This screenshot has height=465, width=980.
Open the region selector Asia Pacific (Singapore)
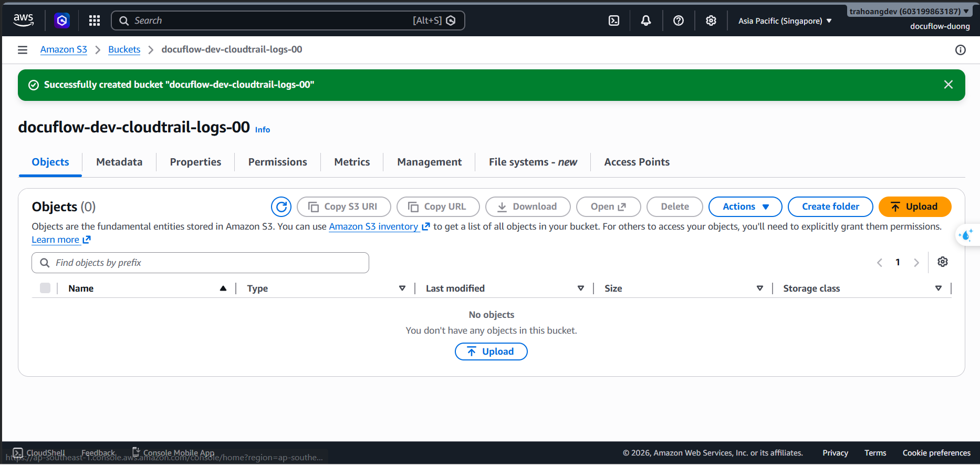(785, 21)
